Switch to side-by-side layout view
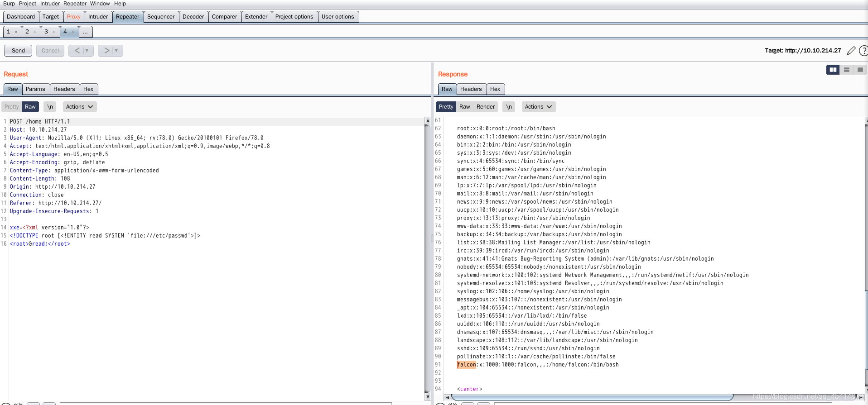The height and width of the screenshot is (405, 868). 833,70
